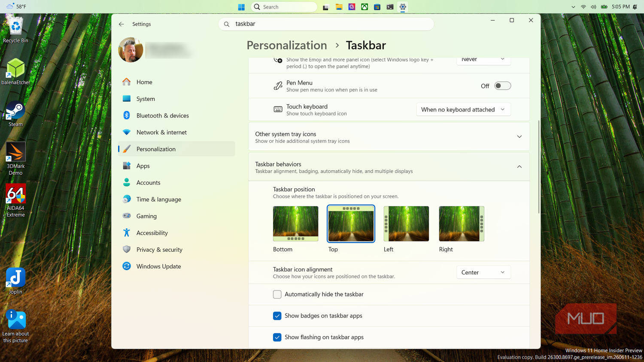Viewport: 644px width, 362px height.
Task: Open the Recycle Bin desktop icon
Action: point(15,30)
